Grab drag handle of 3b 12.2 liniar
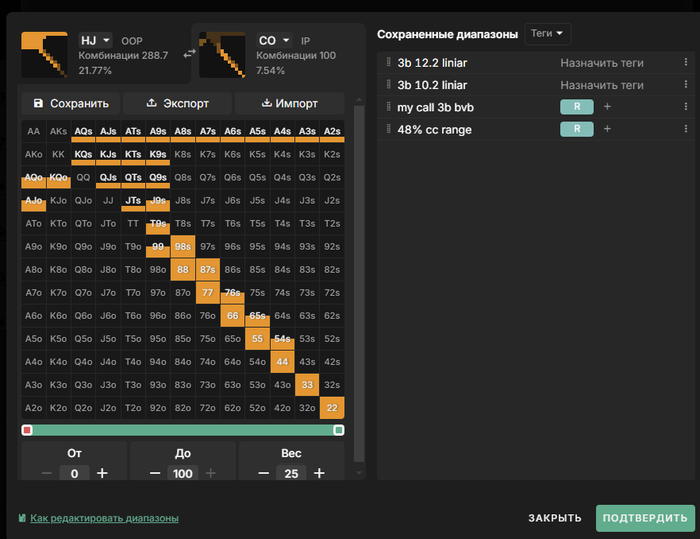Screen dimensions: 700x539 (388, 62)
